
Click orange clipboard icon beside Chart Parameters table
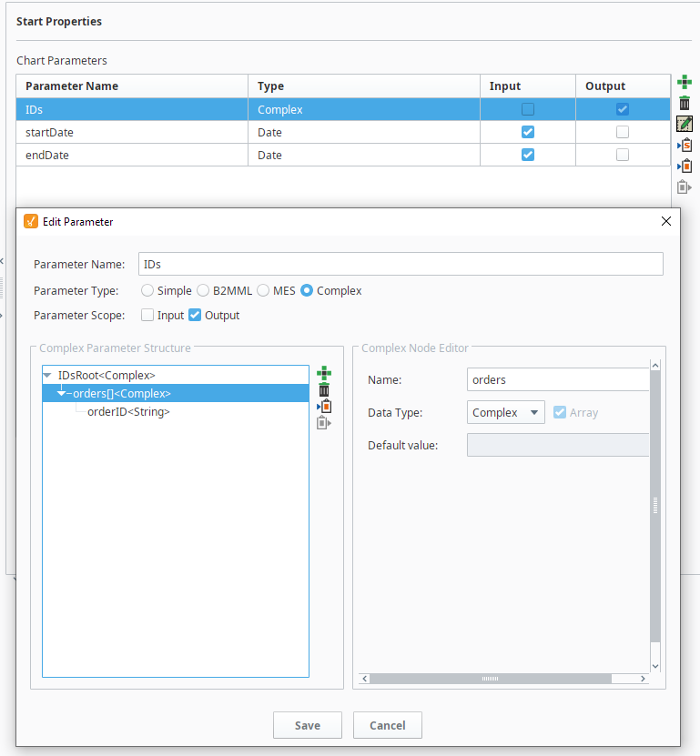point(685,166)
